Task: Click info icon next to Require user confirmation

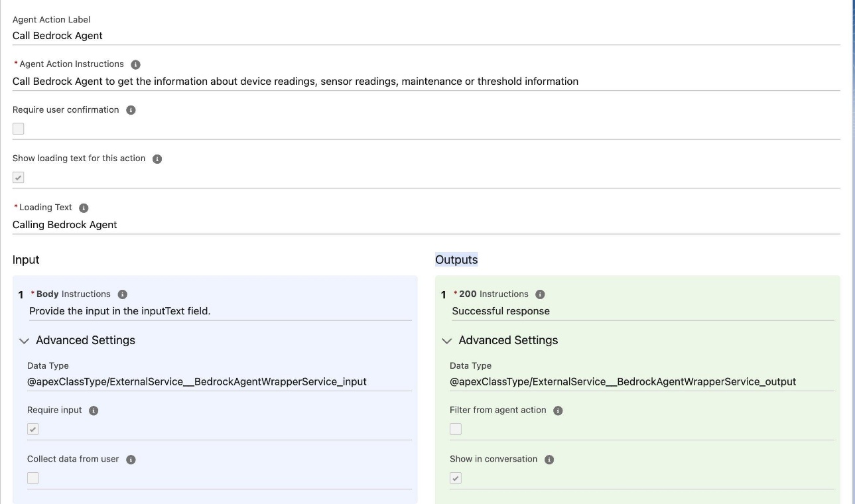Action: click(131, 110)
